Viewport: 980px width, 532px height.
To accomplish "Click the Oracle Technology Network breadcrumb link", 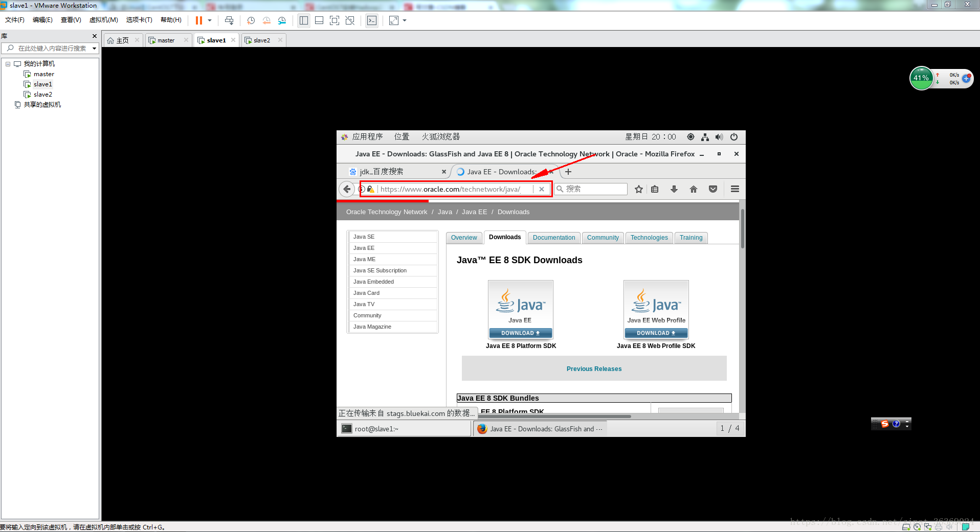I will pos(387,212).
